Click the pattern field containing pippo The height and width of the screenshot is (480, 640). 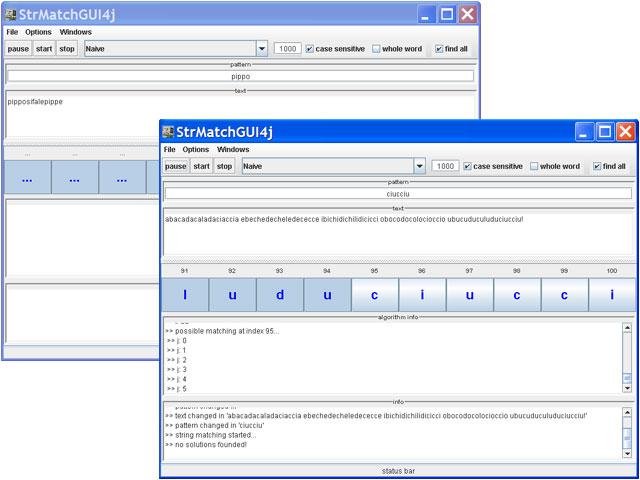tap(240, 76)
